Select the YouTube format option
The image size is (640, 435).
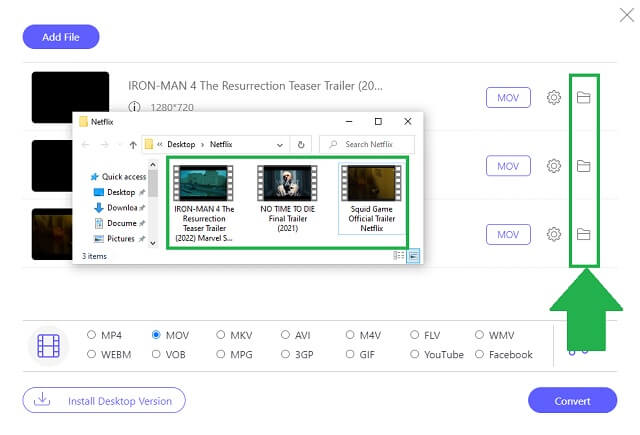(437, 354)
